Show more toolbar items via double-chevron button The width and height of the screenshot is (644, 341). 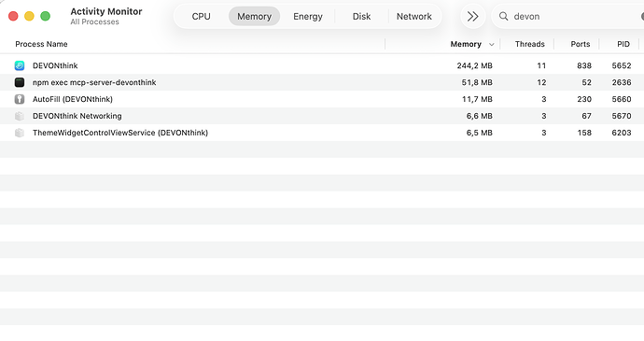click(472, 17)
